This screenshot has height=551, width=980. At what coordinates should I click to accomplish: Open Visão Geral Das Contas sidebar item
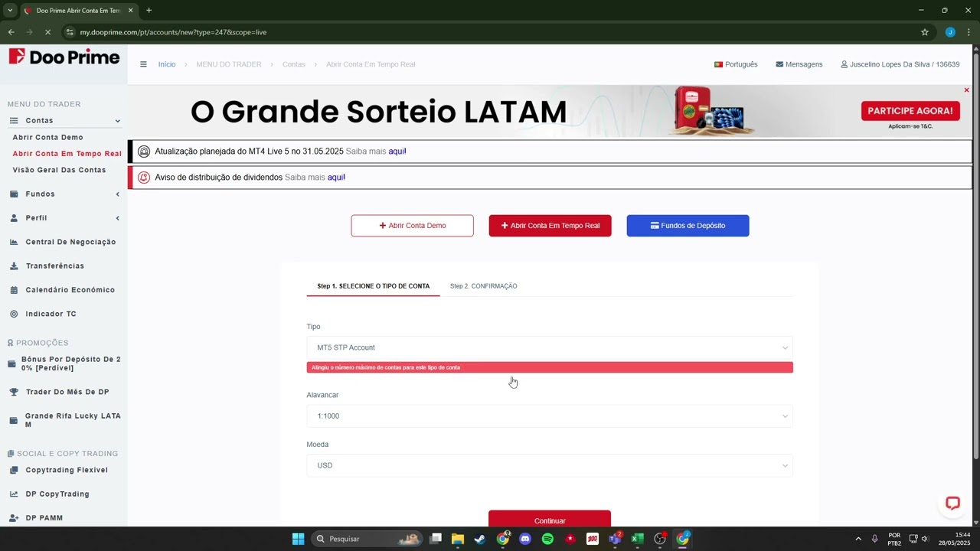[x=59, y=170]
